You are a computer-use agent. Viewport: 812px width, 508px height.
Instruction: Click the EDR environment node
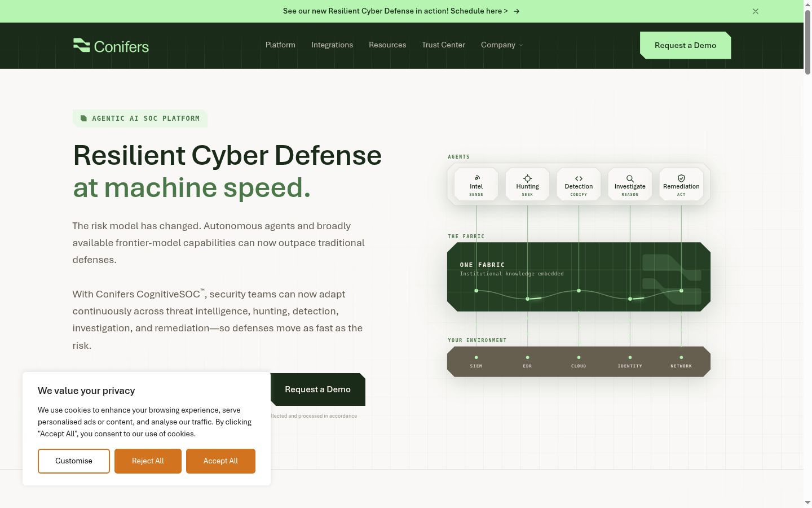point(527,361)
